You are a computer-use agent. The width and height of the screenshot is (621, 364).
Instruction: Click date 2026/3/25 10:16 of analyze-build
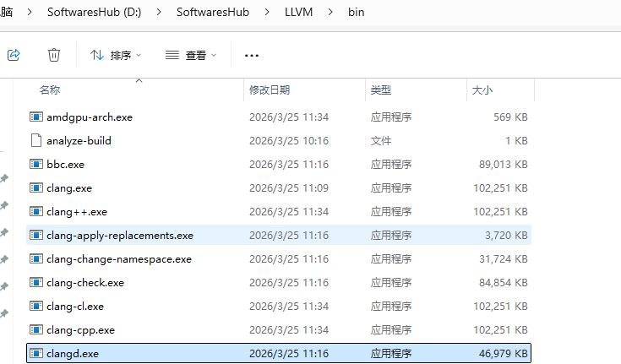point(289,140)
